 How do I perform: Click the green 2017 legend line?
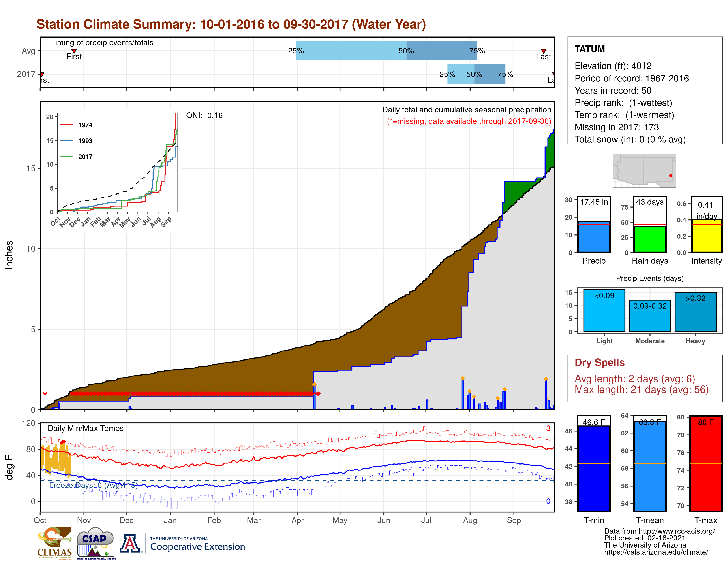tap(66, 157)
